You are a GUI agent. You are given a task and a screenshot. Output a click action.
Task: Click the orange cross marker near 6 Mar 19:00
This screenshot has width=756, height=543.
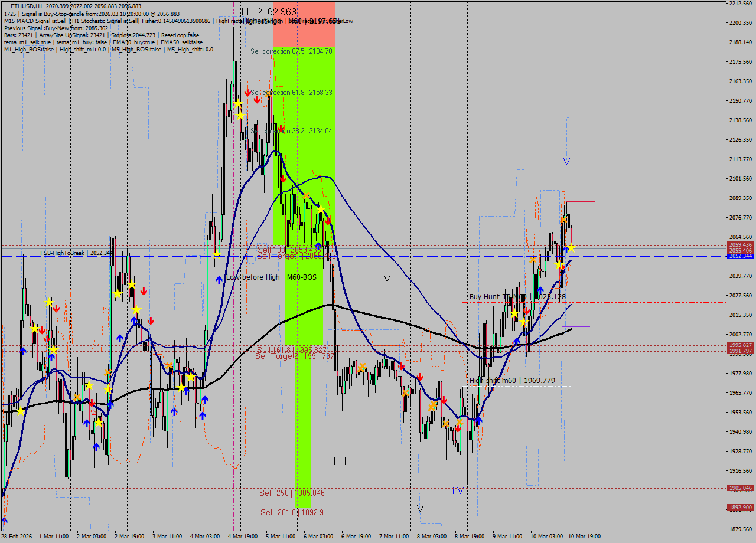pos(361,367)
